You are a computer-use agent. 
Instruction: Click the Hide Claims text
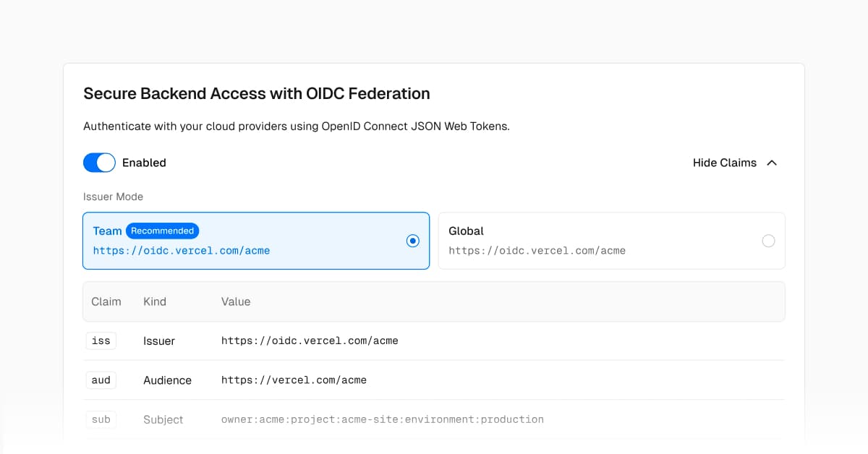pos(724,163)
